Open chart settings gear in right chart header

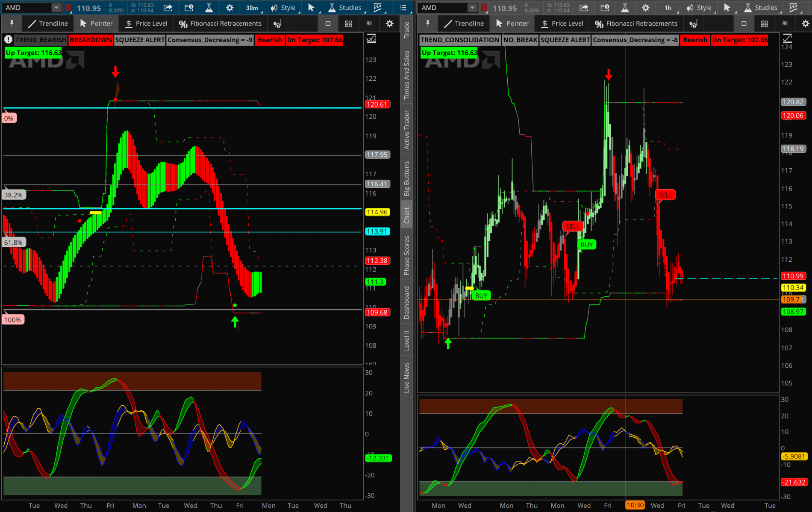[645, 8]
